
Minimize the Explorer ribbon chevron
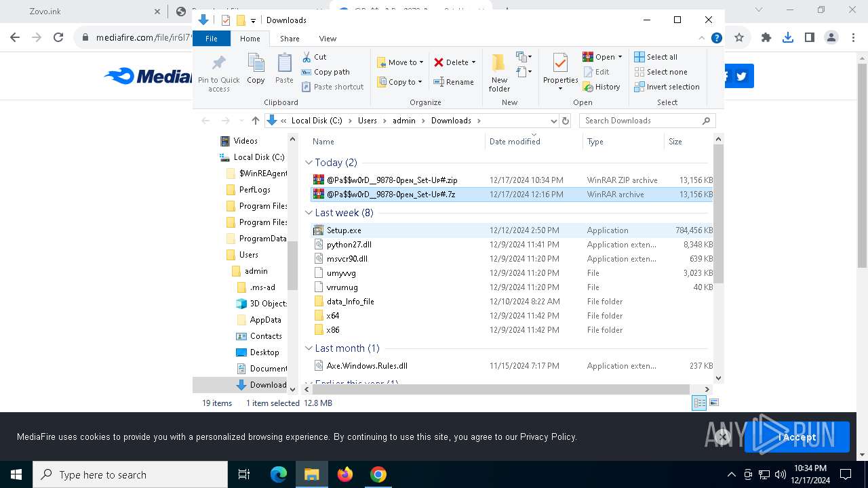tap(702, 38)
